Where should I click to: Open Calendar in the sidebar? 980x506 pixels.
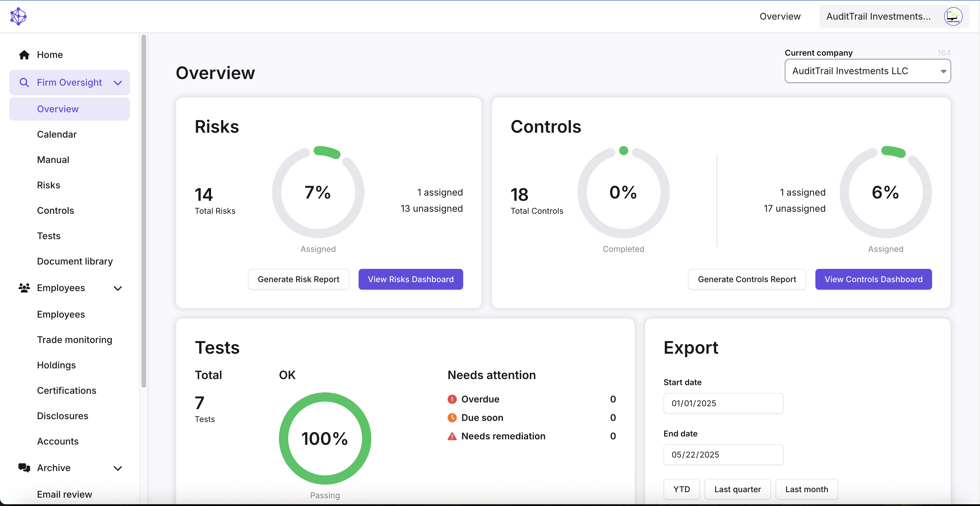pos(57,134)
